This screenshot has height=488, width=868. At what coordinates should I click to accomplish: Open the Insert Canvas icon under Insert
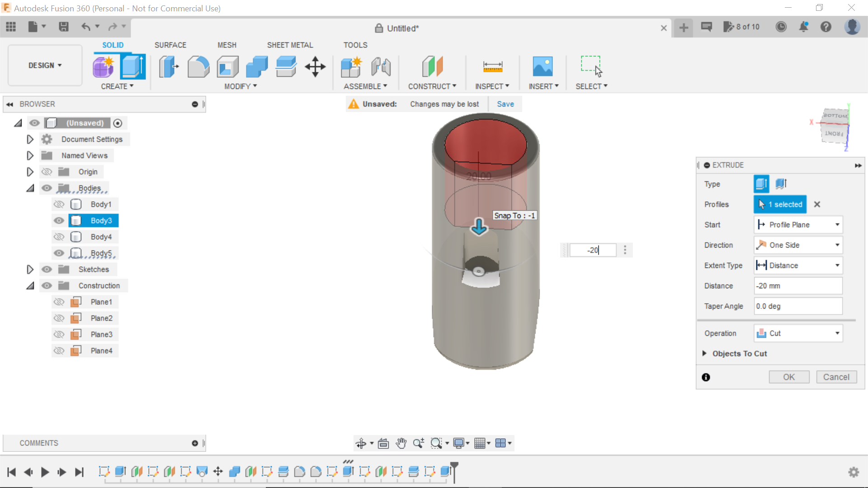[543, 66]
